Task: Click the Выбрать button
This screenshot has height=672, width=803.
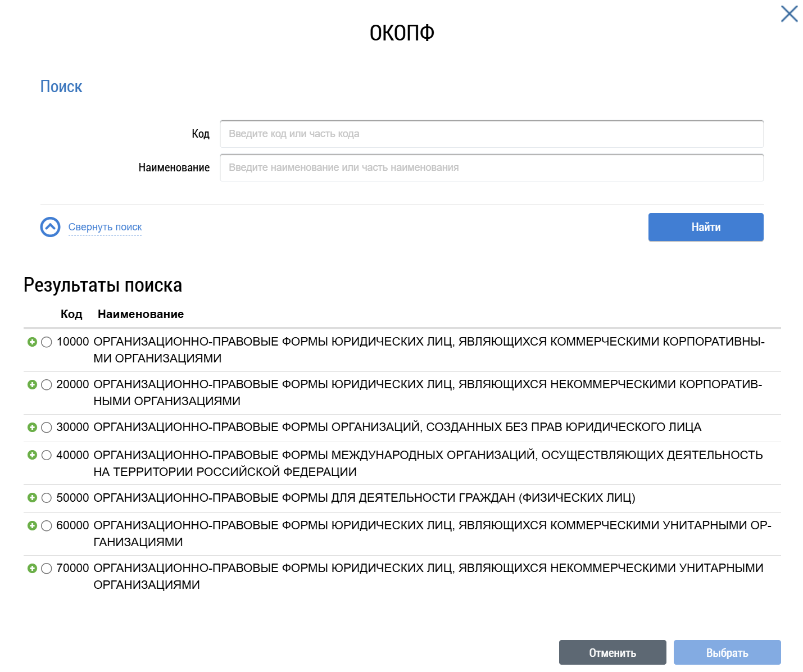Action: 727,652
